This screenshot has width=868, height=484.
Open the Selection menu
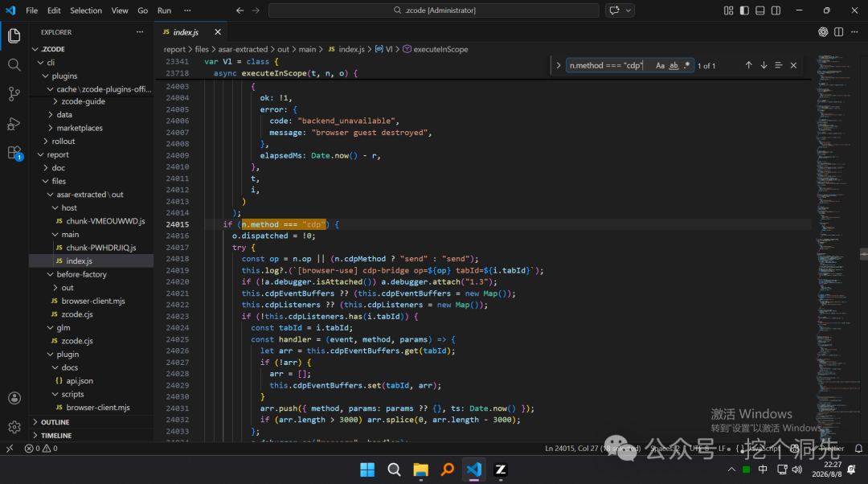click(x=86, y=10)
